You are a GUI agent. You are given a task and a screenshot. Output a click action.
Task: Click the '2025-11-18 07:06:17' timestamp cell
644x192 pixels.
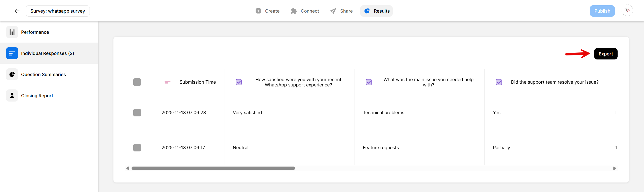pyautogui.click(x=189, y=148)
